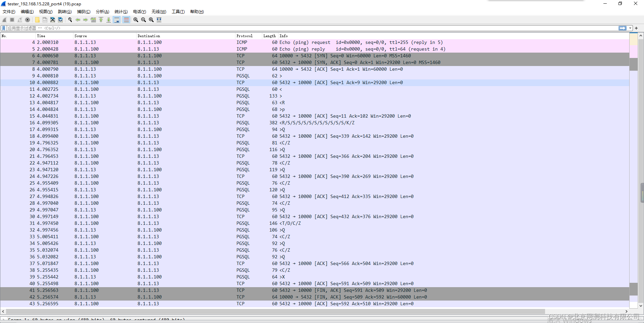The height and width of the screenshot is (323, 644).
Task: Zoom out packet text
Action: click(144, 20)
